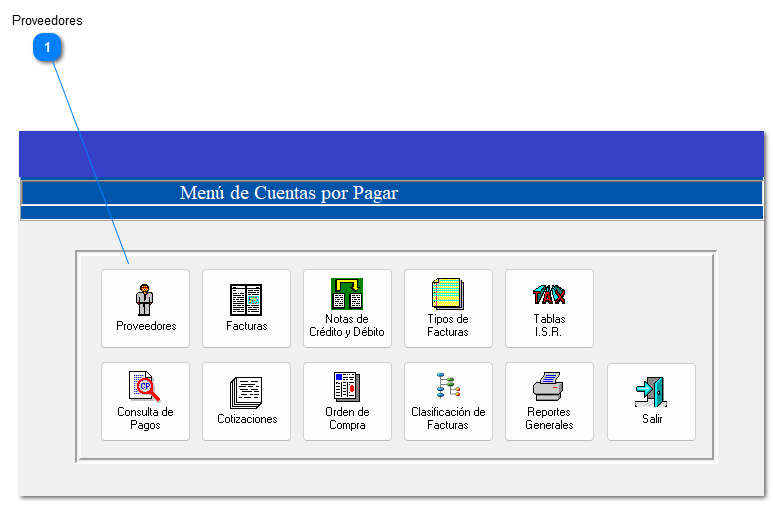The image size is (773, 505).
Task: Open Notas de Crédito y Débito
Action: click(x=348, y=308)
